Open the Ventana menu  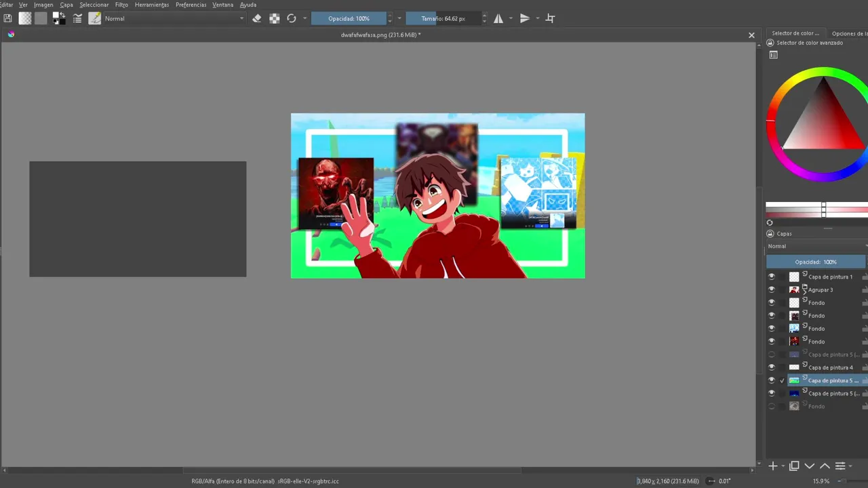click(223, 5)
